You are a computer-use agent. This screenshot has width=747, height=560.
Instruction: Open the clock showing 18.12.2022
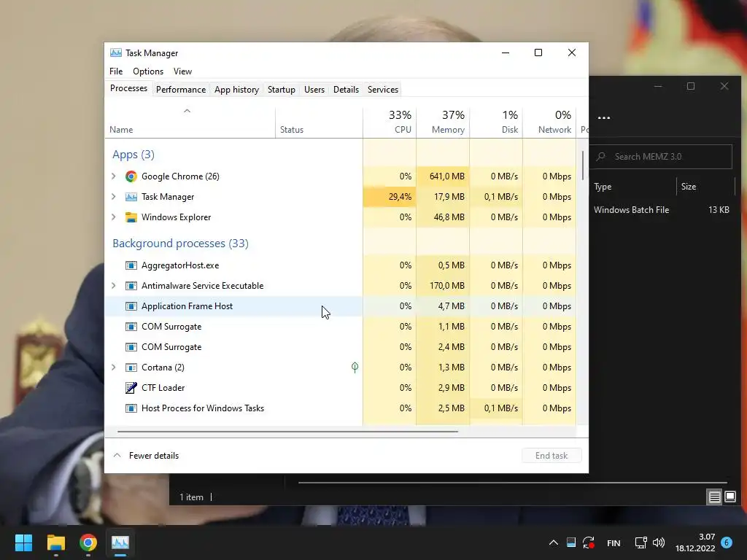pos(695,542)
